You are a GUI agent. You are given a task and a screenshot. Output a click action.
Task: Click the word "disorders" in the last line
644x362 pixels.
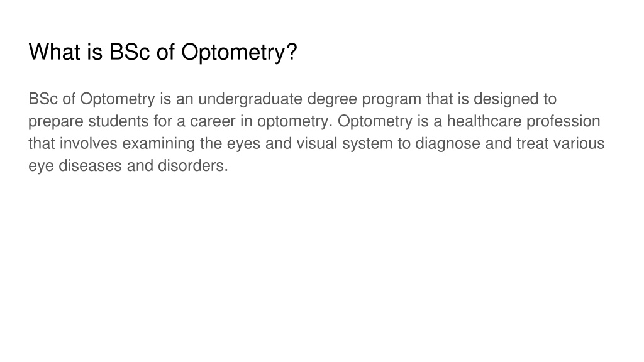point(192,166)
